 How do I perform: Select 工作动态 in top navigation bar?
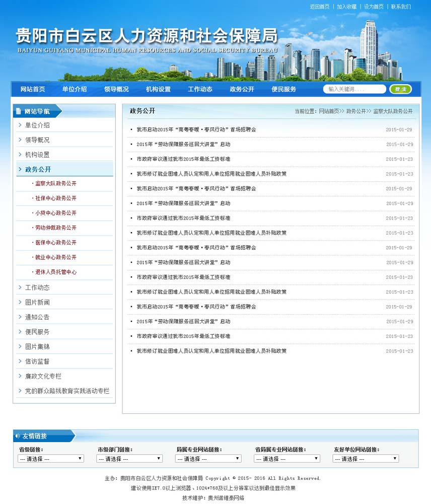[x=200, y=89]
